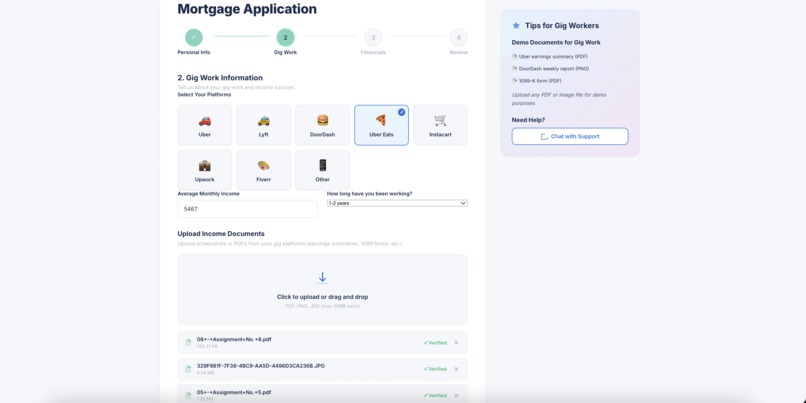Click Verified status of 329F981F JPG
Viewport: 806px width, 403px height.
[435, 369]
